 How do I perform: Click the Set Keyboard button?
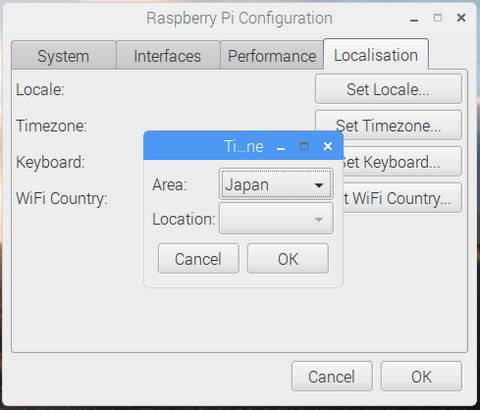[x=402, y=162]
